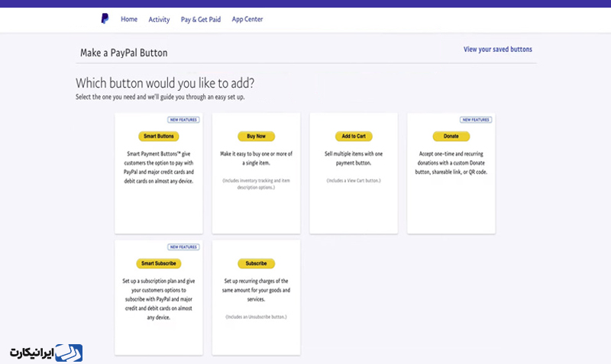This screenshot has width=611, height=364.
Task: Click 'Accept one-time and recurring donations' text
Action: pos(451,163)
